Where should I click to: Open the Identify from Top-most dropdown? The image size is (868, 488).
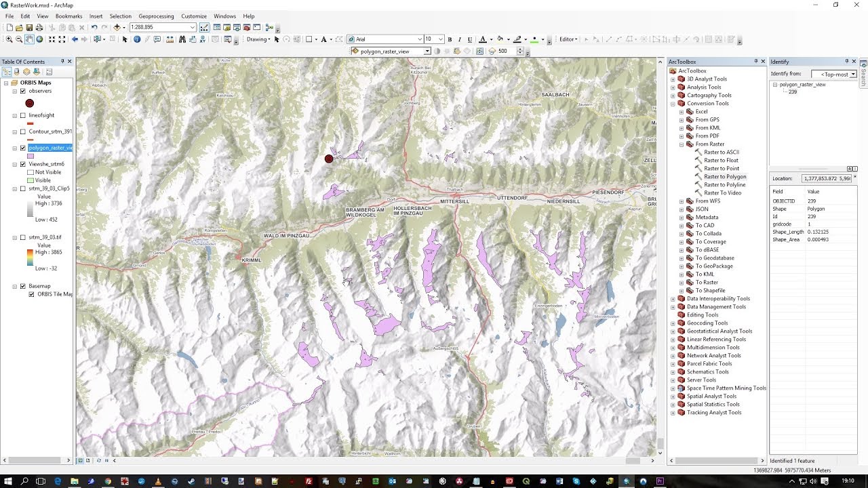point(853,75)
